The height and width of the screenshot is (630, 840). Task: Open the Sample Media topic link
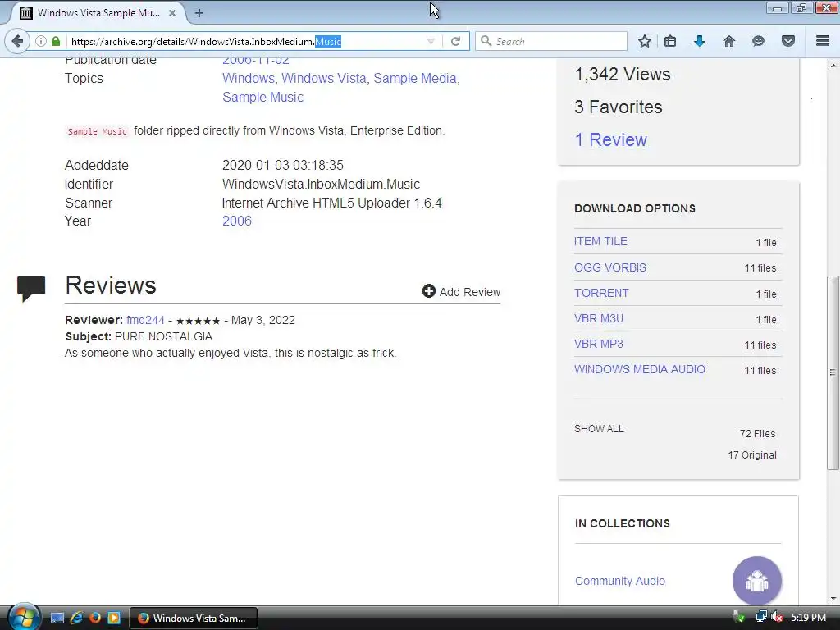416,78
